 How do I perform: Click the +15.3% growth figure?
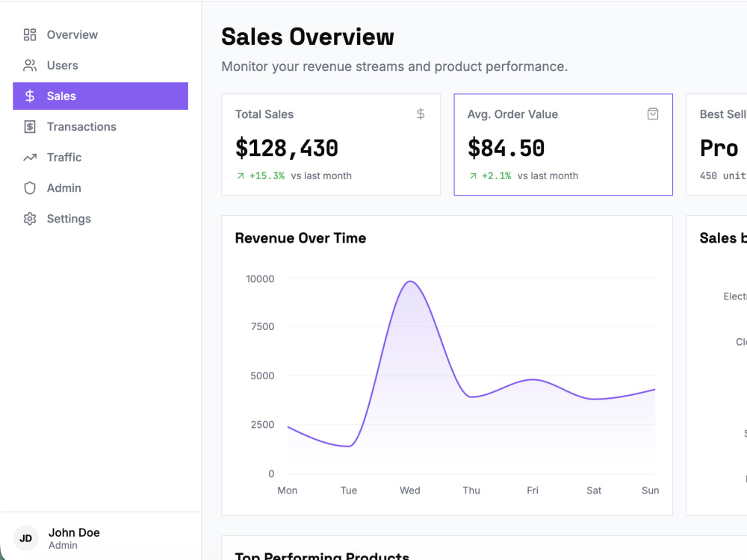(x=267, y=175)
